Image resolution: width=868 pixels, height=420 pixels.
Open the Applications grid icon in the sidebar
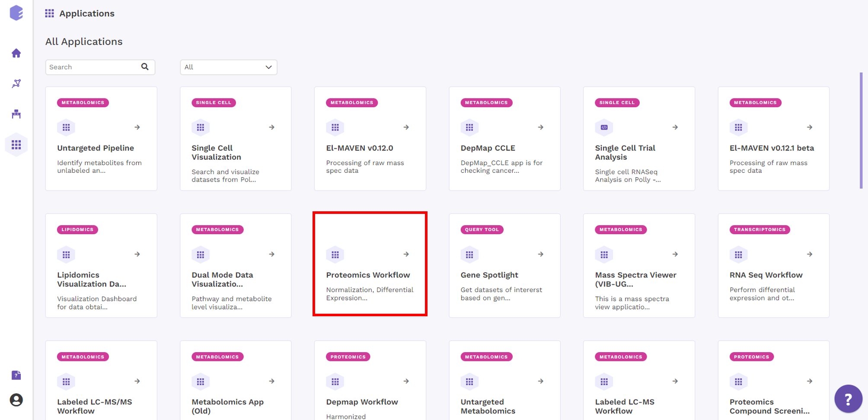coord(16,145)
